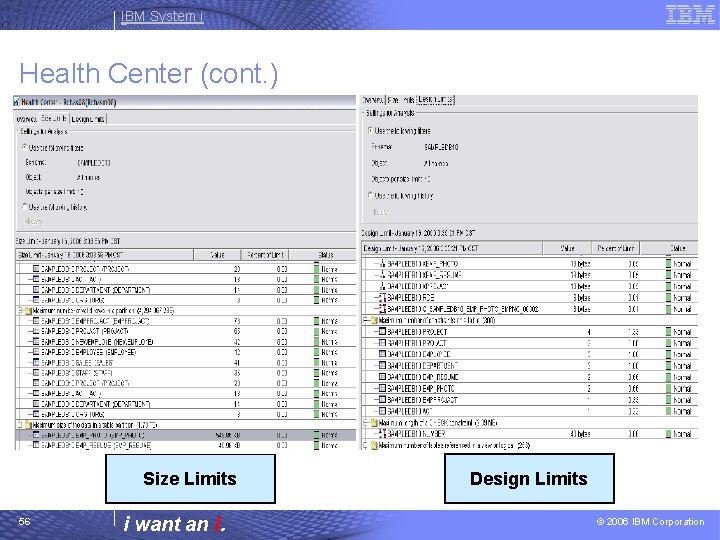
Task: Click green status indicator of NUMBER row, Design Limits
Action: [x=669, y=433]
